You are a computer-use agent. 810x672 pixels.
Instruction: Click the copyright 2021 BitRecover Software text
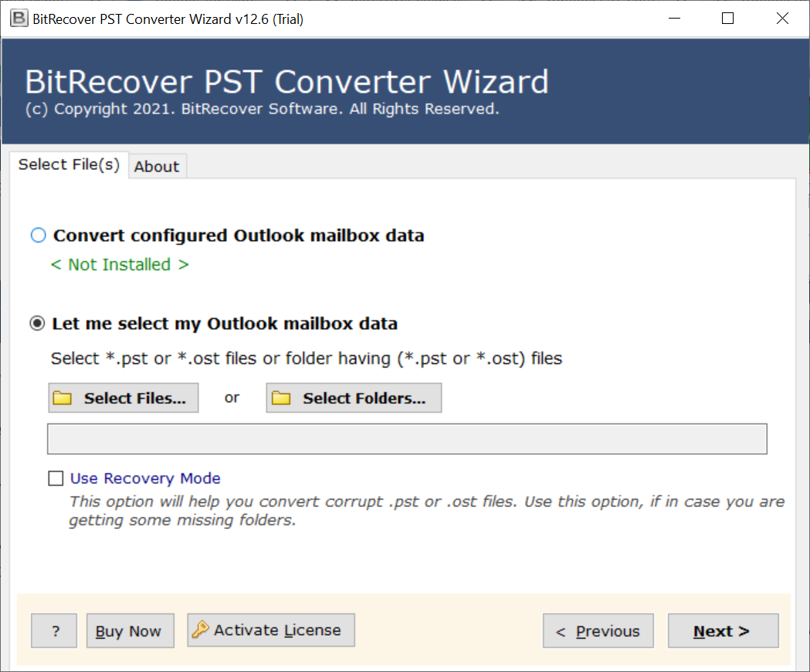click(263, 109)
